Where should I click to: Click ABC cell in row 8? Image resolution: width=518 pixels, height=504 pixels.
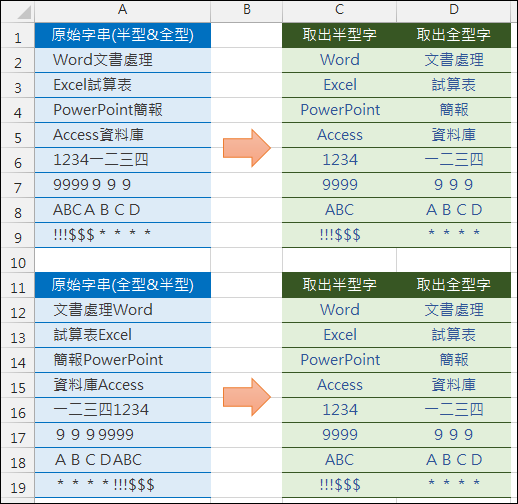pyautogui.click(x=339, y=210)
